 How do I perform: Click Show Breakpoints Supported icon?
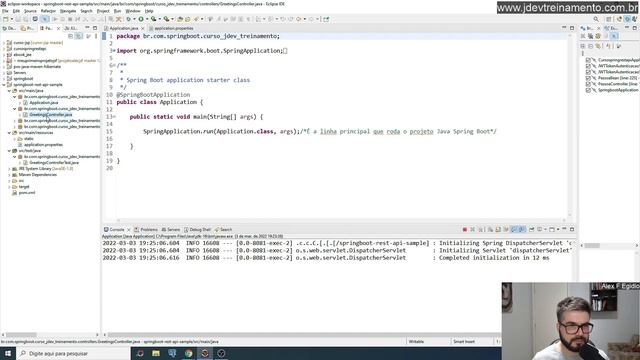click(598, 36)
